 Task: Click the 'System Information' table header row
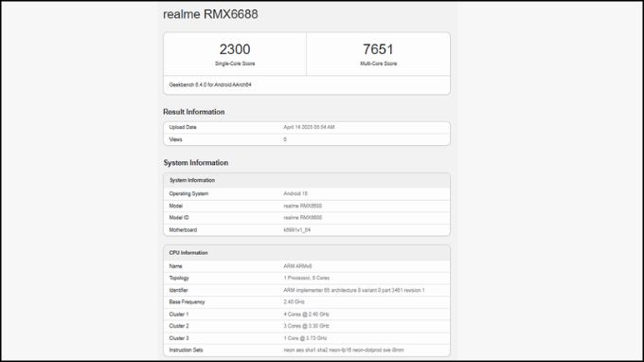(x=307, y=180)
